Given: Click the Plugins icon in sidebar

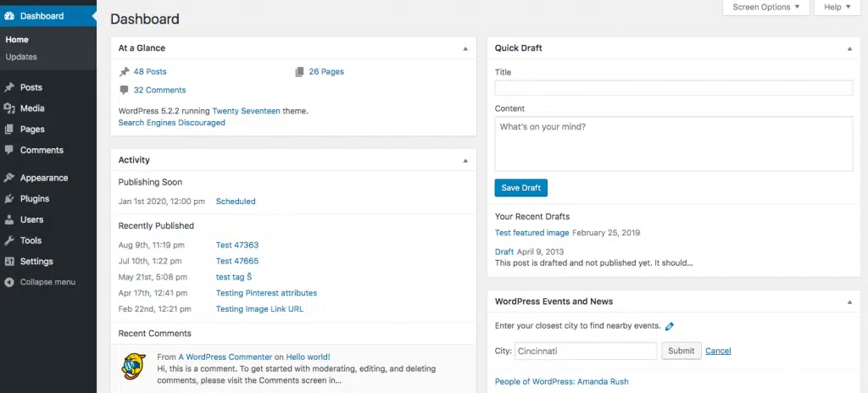Looking at the screenshot, I should tap(9, 199).
